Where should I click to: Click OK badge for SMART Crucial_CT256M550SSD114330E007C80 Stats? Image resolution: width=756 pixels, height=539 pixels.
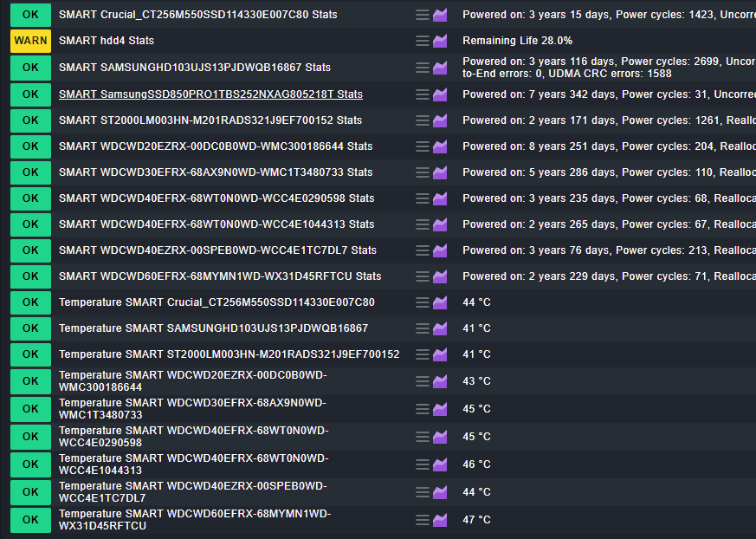(30, 15)
